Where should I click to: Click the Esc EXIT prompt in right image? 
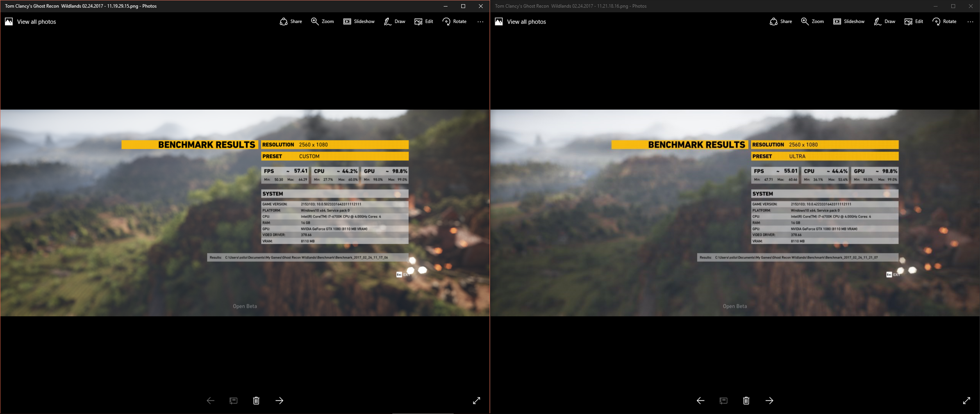pos(893,274)
